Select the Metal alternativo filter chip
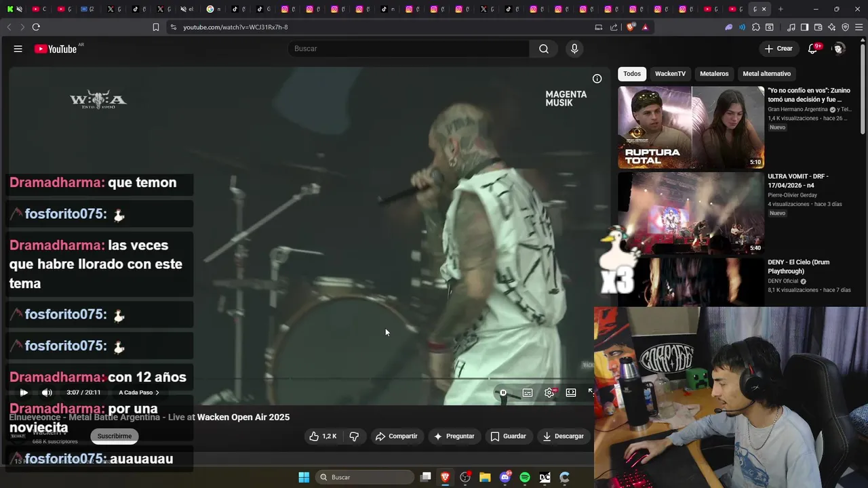This screenshot has height=488, width=868. 766,73
